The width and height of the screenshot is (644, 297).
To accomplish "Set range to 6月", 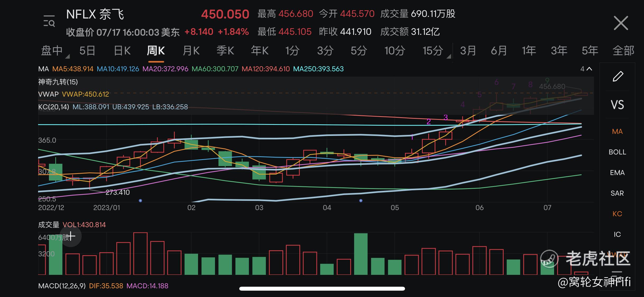I will 499,50.
